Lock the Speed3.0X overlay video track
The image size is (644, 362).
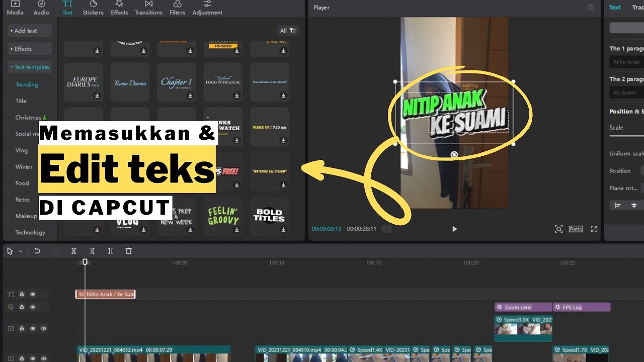pyautogui.click(x=22, y=328)
